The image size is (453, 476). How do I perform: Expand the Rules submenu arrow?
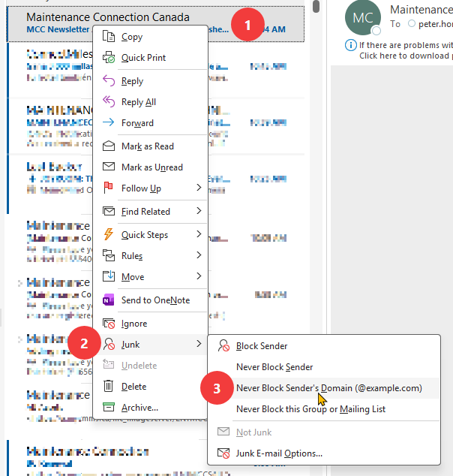[199, 255]
